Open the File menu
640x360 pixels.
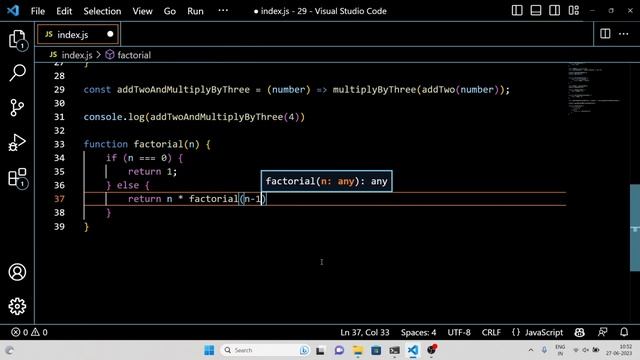pos(38,11)
